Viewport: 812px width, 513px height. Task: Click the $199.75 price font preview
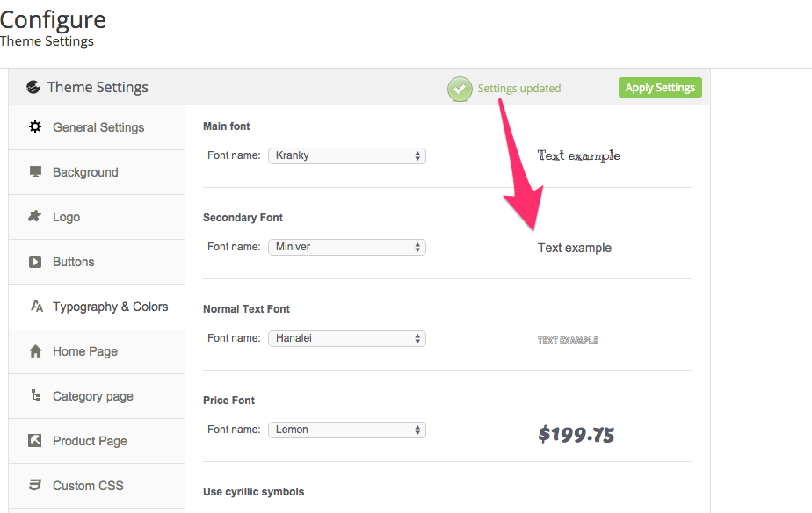point(576,434)
